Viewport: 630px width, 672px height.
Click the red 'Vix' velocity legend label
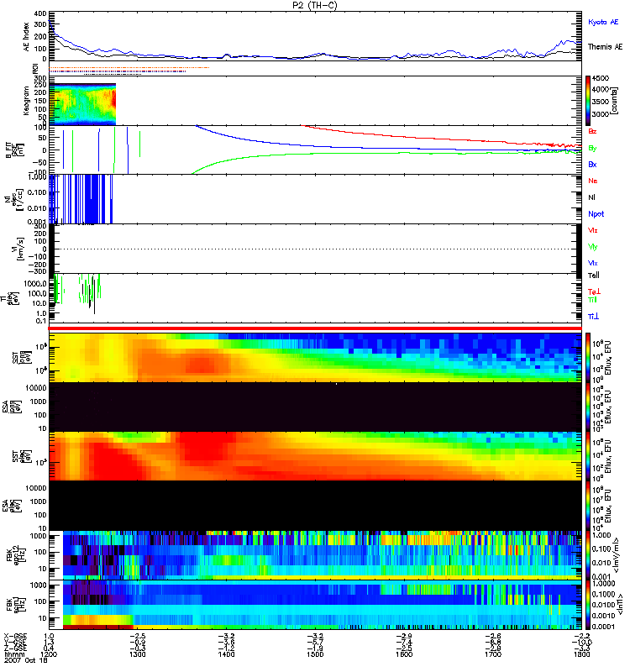(x=593, y=230)
